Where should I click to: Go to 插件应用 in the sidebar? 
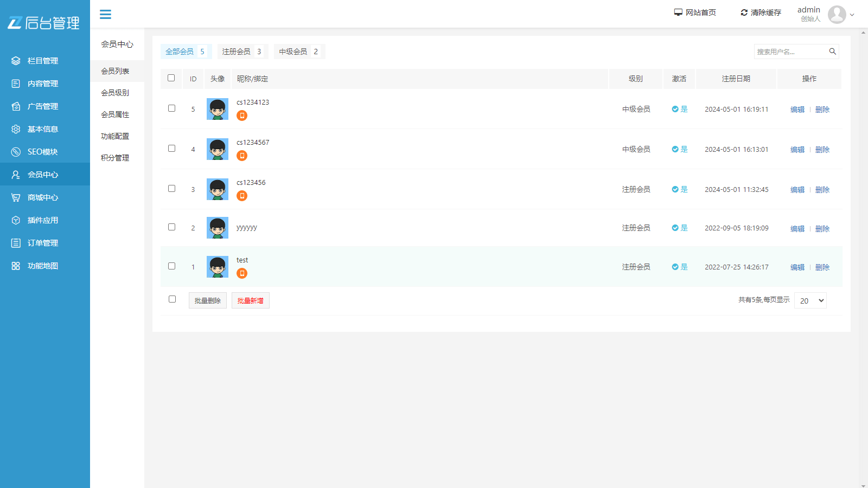coord(42,220)
